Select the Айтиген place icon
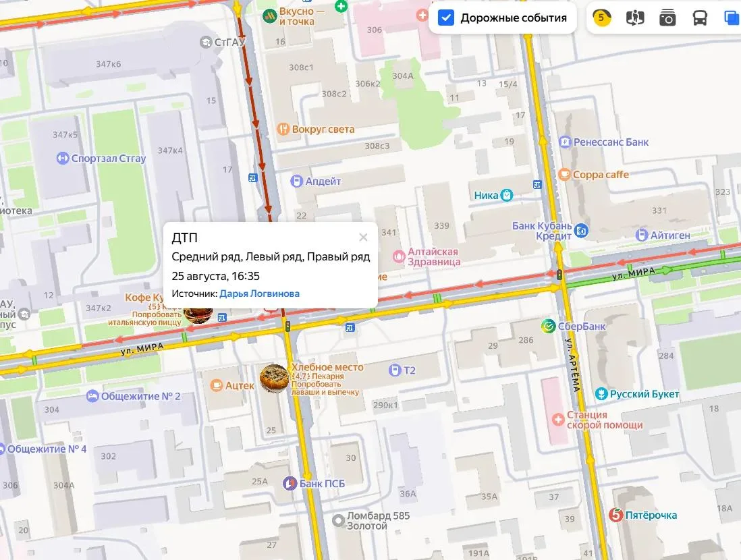Viewport: 741px width, 560px height. tap(642, 235)
